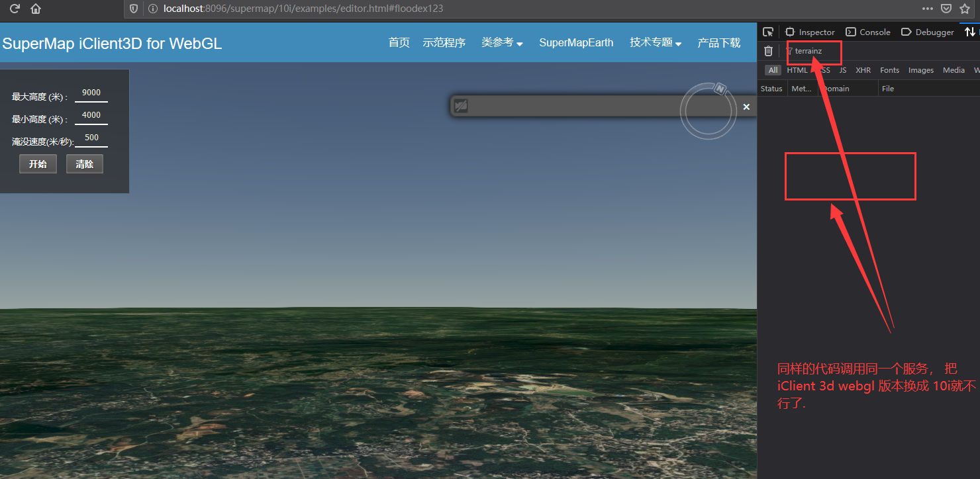Filter requests by Fonts
The width and height of the screenshot is (980, 479).
point(890,70)
